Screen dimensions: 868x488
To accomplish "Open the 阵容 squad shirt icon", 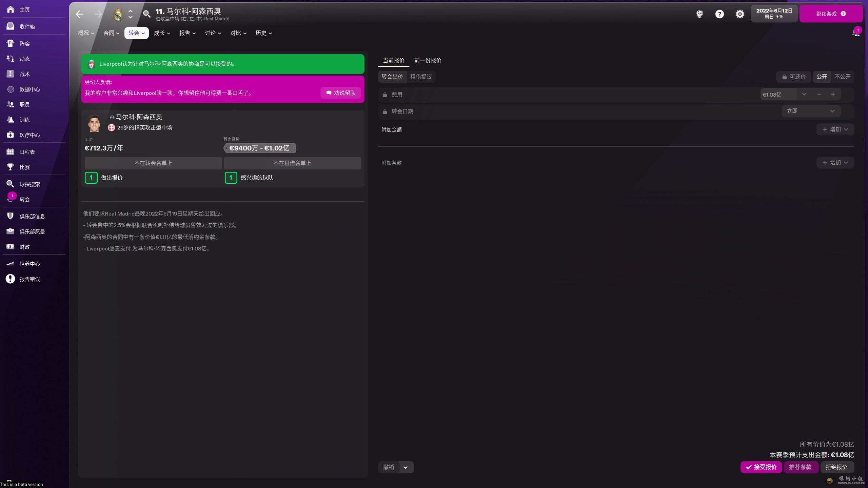I will [11, 43].
